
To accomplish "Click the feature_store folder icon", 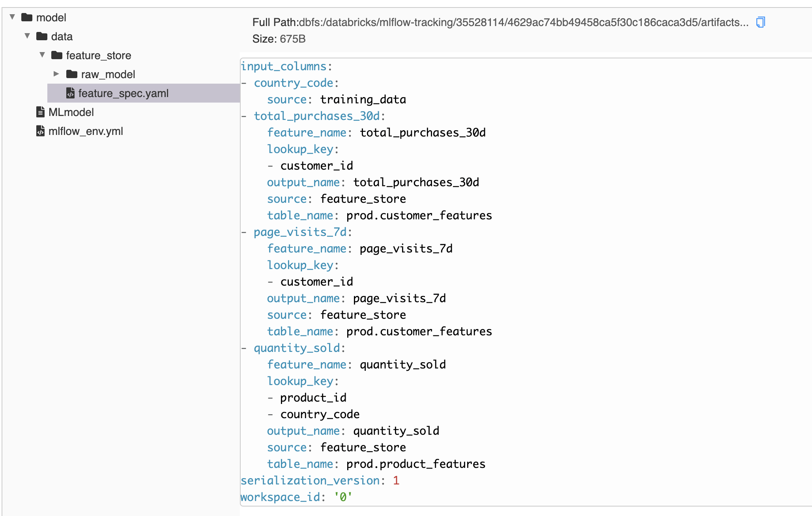I will pos(57,55).
